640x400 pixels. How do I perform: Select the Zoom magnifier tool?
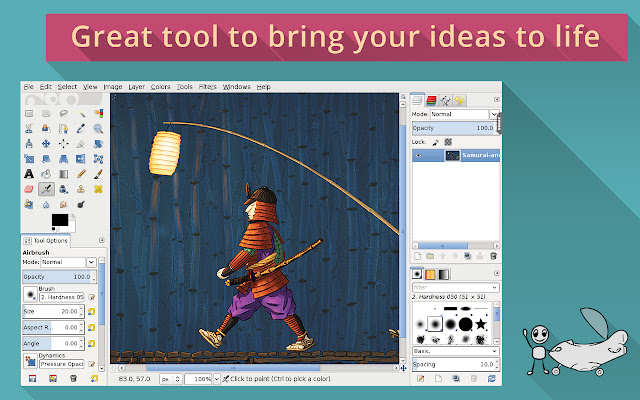pos(98,129)
